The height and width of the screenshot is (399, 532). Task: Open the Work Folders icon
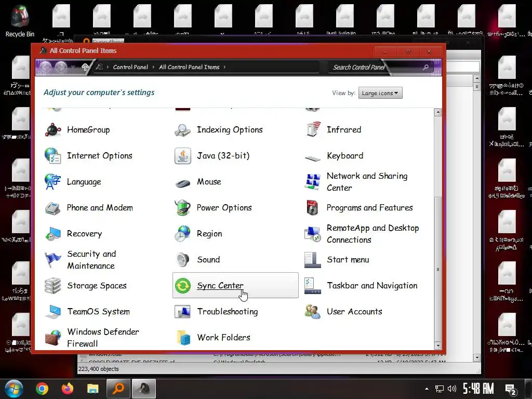point(183,338)
